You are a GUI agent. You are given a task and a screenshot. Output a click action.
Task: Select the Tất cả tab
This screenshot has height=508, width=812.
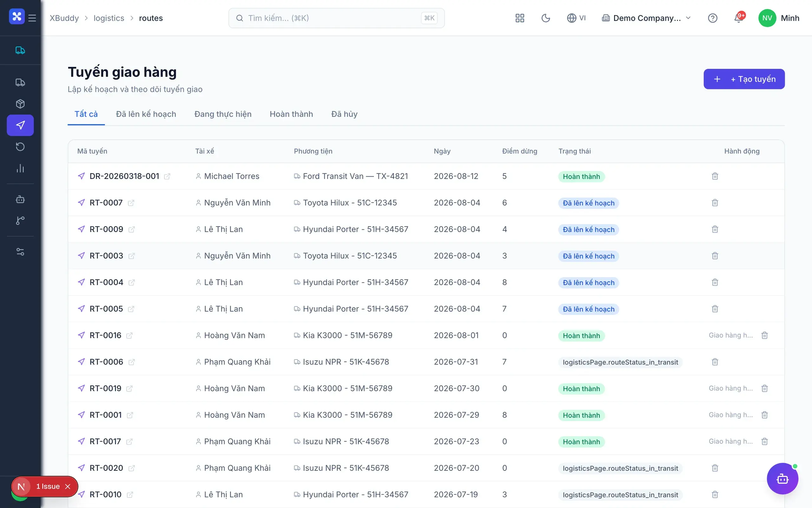coord(86,114)
